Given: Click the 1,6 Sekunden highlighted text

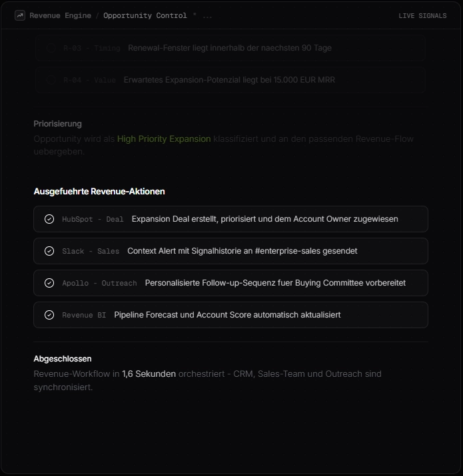Looking at the screenshot, I should [x=149, y=374].
